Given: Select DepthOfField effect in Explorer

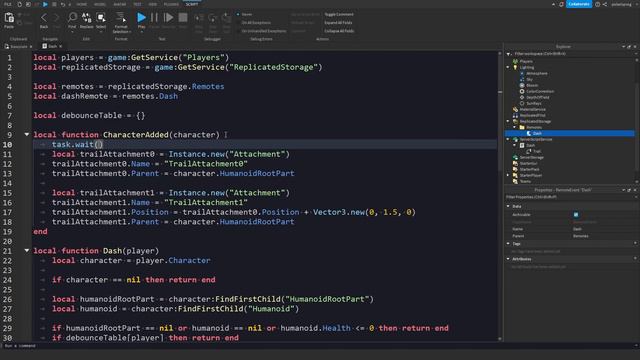Looking at the screenshot, I should tap(538, 97).
